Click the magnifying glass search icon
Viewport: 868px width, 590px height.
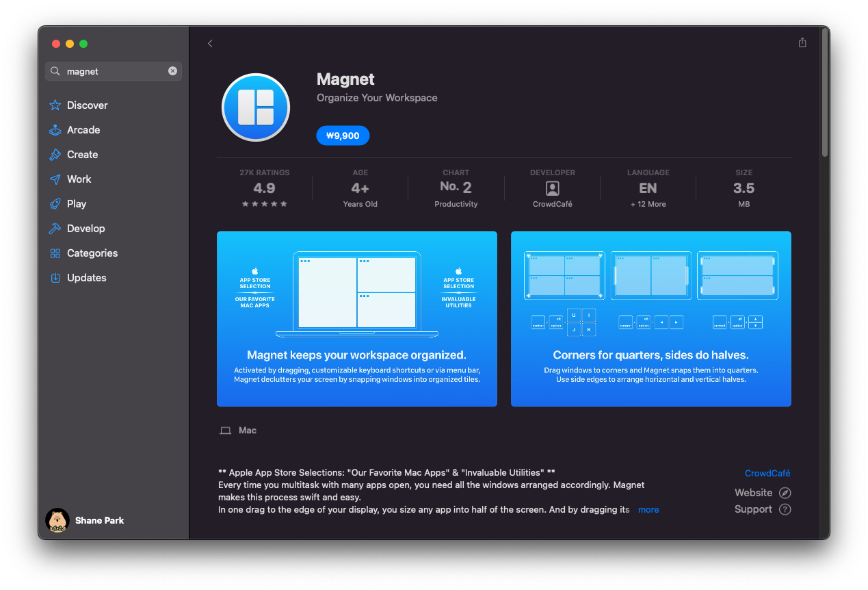click(56, 71)
